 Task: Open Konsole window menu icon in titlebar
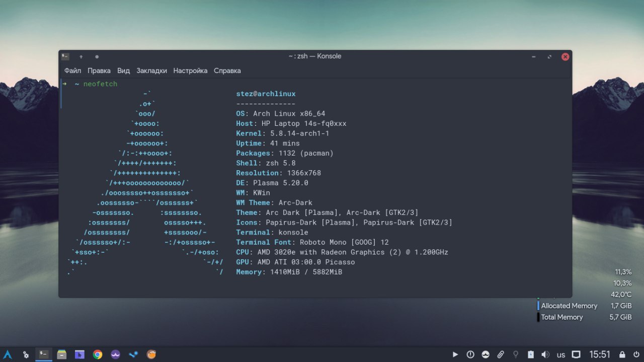tap(65, 56)
